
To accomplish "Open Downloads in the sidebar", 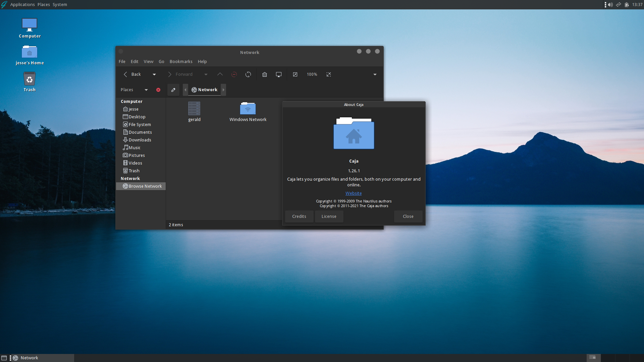I will (141, 140).
